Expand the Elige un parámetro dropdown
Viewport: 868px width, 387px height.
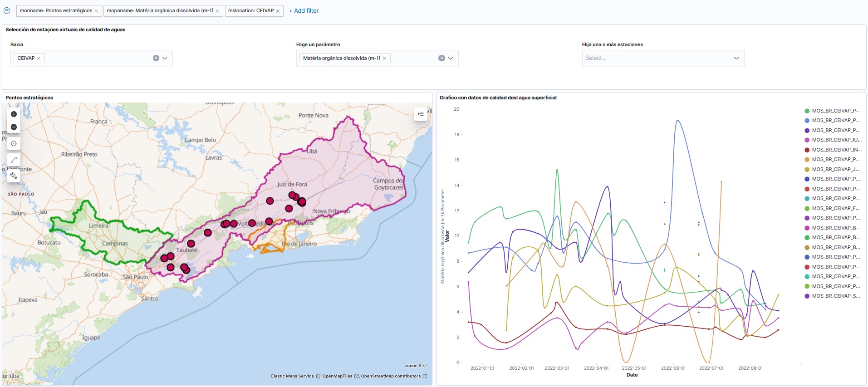coord(451,58)
